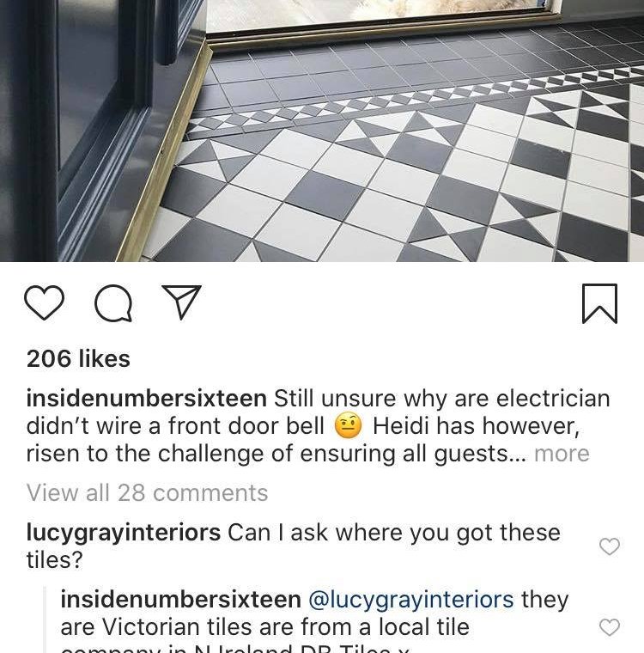This screenshot has height=653, width=644.
Task: Open the 206 likes list
Action: point(78,358)
